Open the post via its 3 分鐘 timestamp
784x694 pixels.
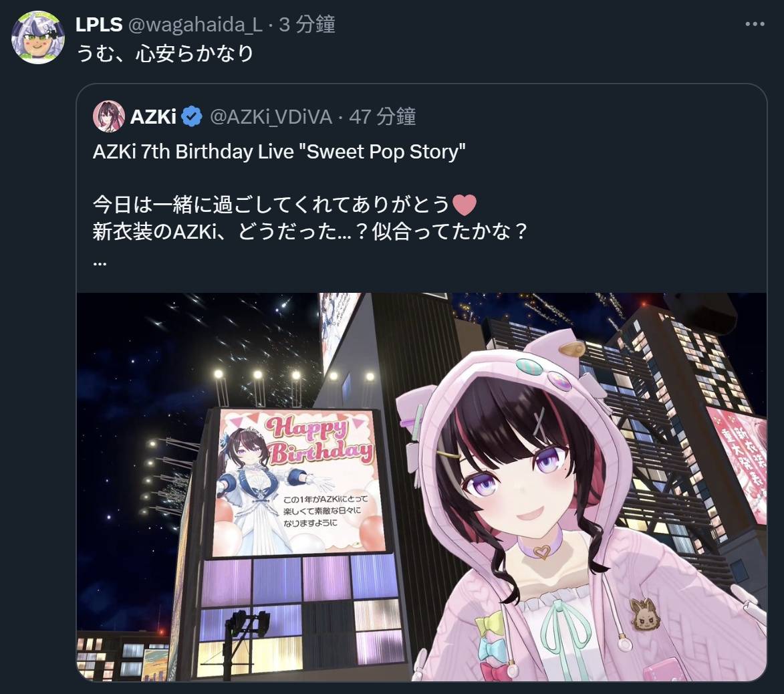[x=307, y=25]
